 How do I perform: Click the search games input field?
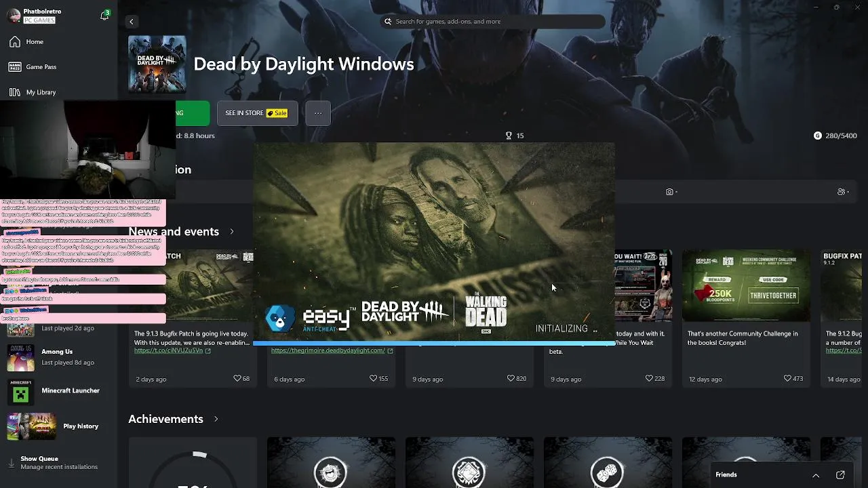click(492, 22)
